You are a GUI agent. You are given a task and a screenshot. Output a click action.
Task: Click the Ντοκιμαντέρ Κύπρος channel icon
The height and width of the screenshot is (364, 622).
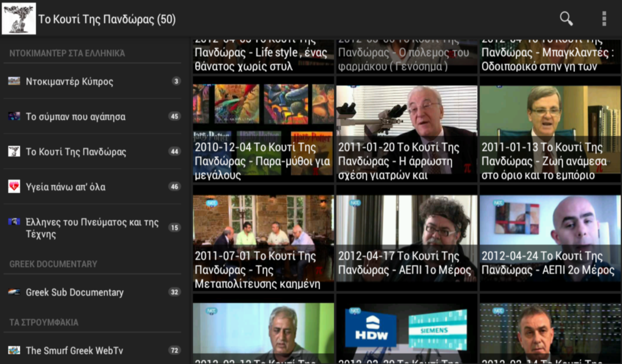14,81
